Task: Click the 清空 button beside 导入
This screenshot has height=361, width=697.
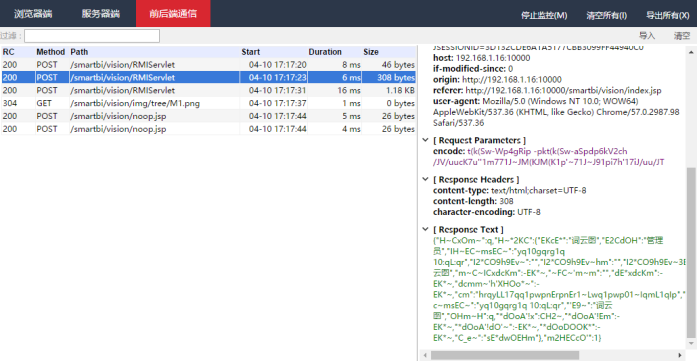Action: pyautogui.click(x=682, y=36)
